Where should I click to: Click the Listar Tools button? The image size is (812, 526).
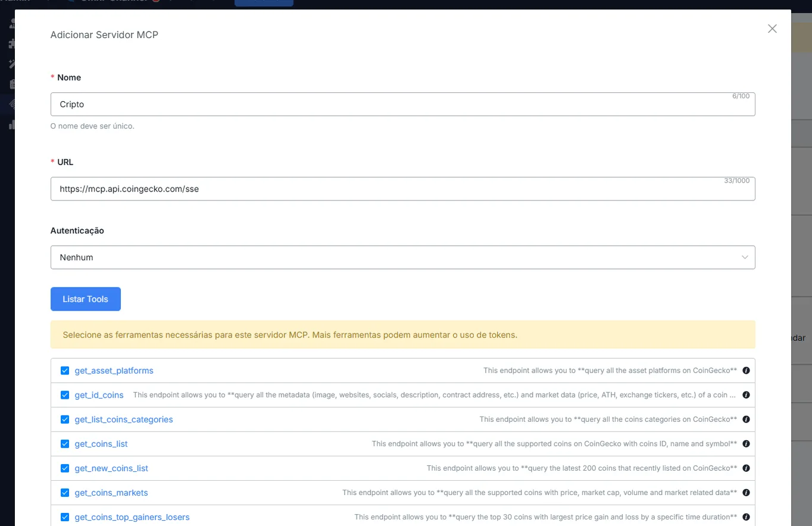pos(86,299)
